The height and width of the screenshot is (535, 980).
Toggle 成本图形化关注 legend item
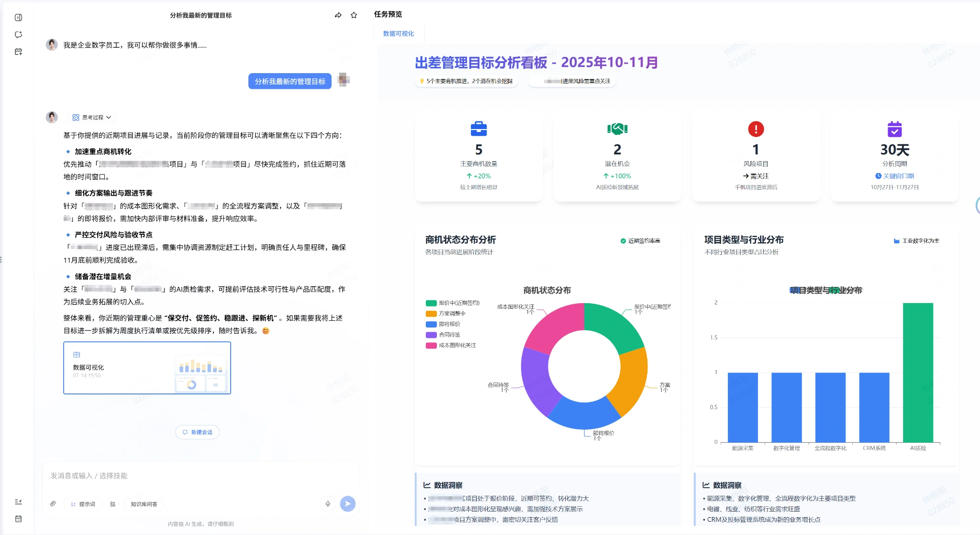451,345
